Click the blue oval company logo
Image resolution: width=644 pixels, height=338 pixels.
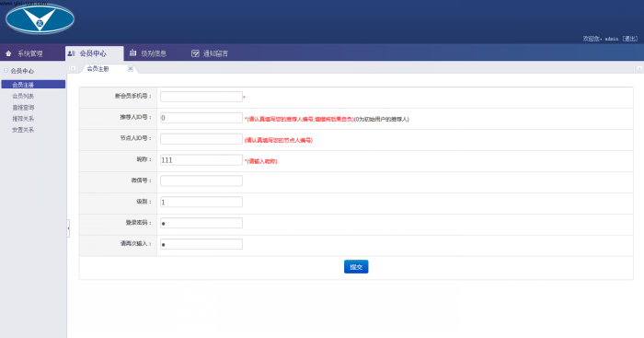pos(40,18)
